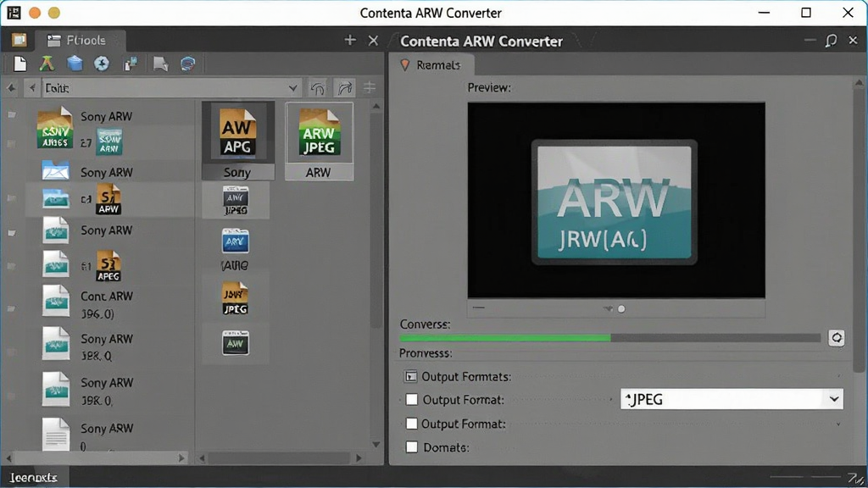Click the Ieenoxts status bar button

pyautogui.click(x=34, y=478)
